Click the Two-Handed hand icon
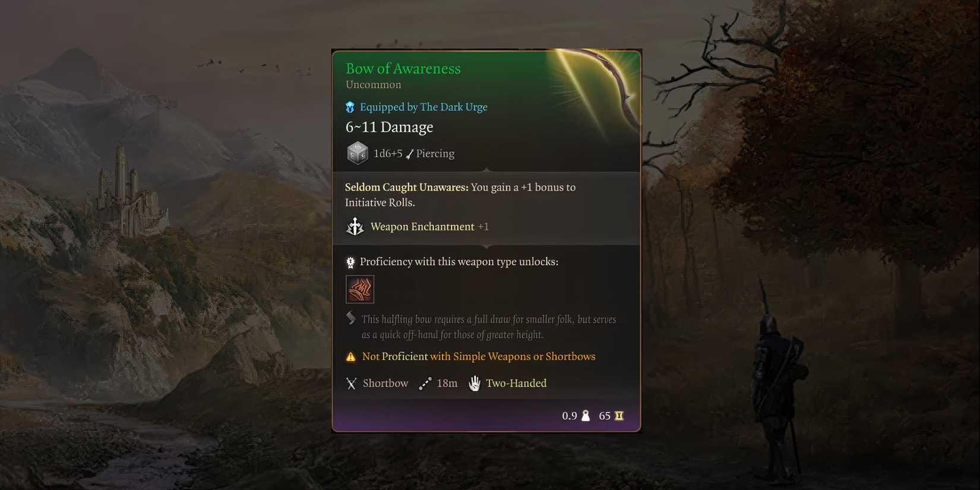 pyautogui.click(x=475, y=383)
